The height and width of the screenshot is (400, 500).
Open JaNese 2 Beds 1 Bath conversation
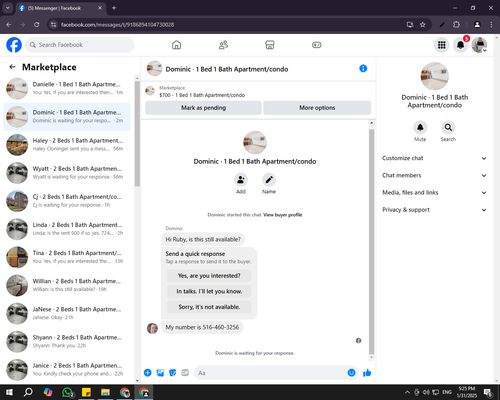pos(67,313)
